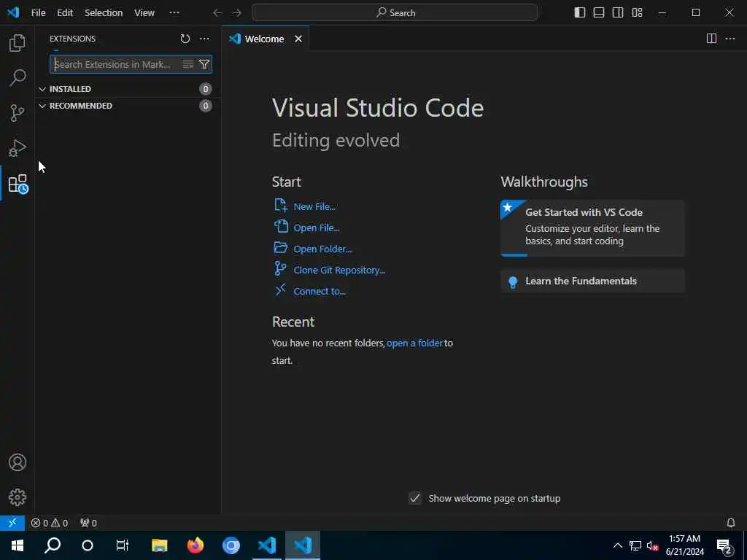This screenshot has height=560, width=747.
Task: Click the Go Back arrow in title bar
Action: pyautogui.click(x=217, y=13)
